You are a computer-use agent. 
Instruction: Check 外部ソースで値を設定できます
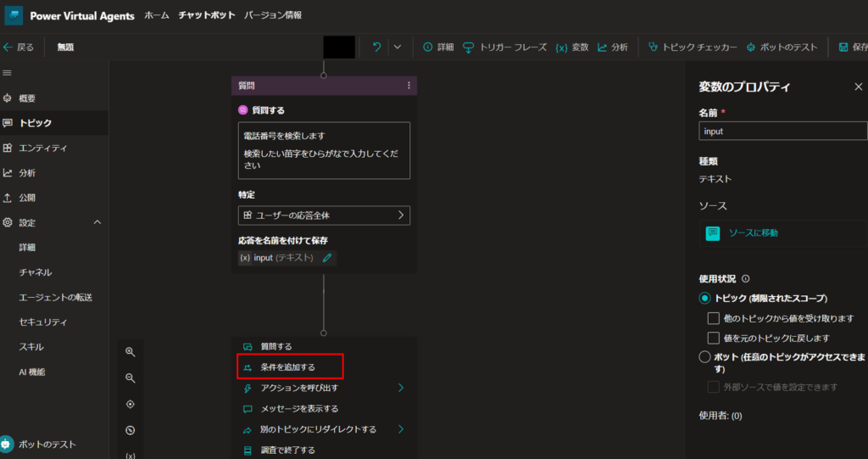tap(714, 387)
